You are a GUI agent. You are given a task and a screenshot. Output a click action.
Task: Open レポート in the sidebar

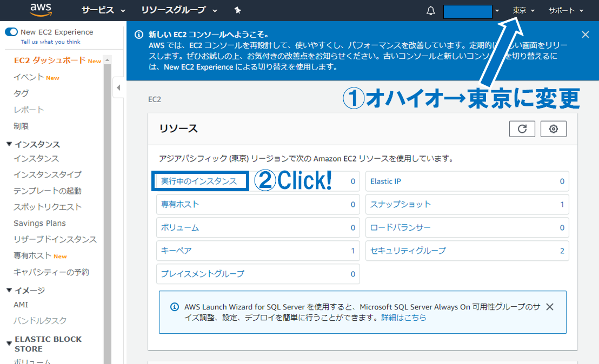coord(29,110)
